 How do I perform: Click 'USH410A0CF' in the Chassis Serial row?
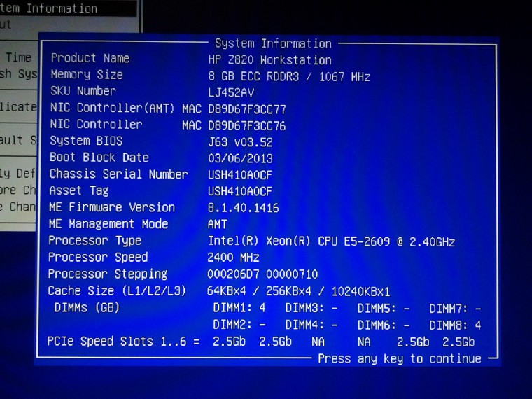(240, 175)
